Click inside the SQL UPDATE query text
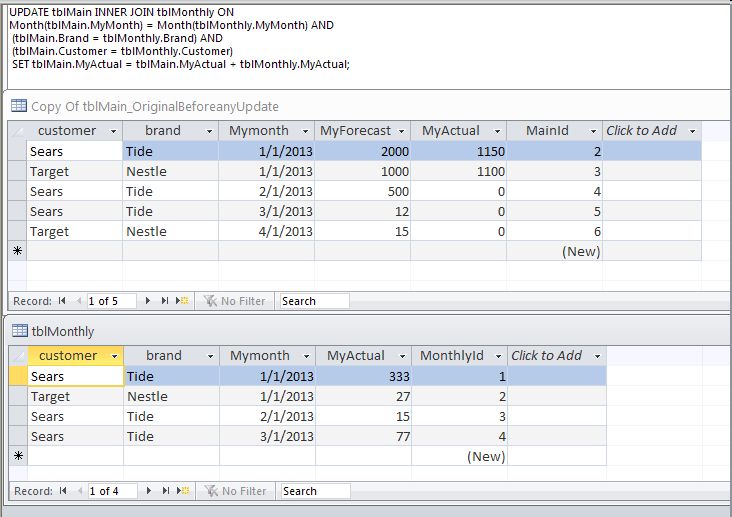 coord(179,38)
